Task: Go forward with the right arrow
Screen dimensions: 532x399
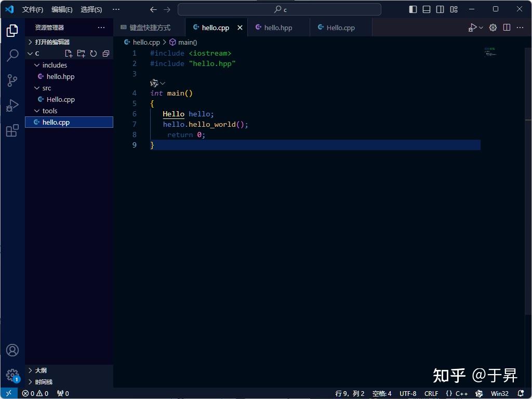Action: click(167, 9)
